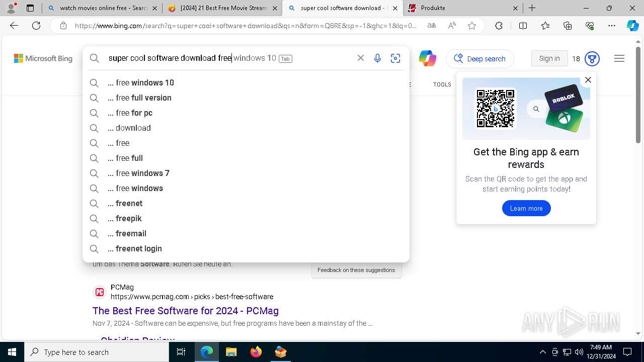This screenshot has height=362, width=644.
Task: Open the Extensions puzzle icon
Action: point(499,26)
